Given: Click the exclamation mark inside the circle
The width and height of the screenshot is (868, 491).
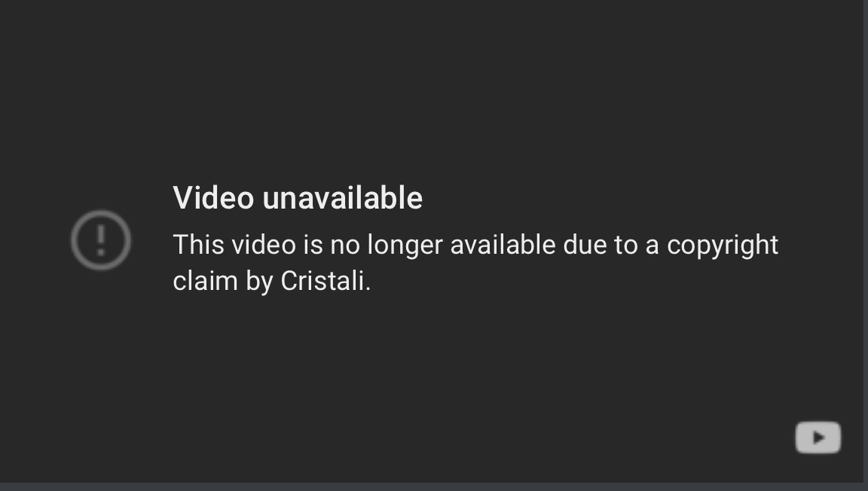Looking at the screenshot, I should pyautogui.click(x=101, y=239).
